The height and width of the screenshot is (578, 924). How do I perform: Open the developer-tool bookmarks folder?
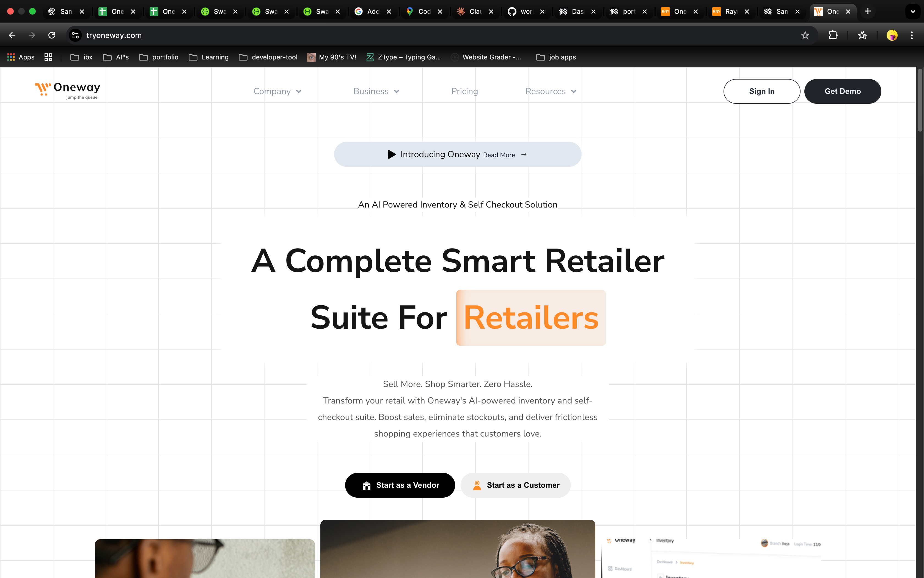pos(268,57)
